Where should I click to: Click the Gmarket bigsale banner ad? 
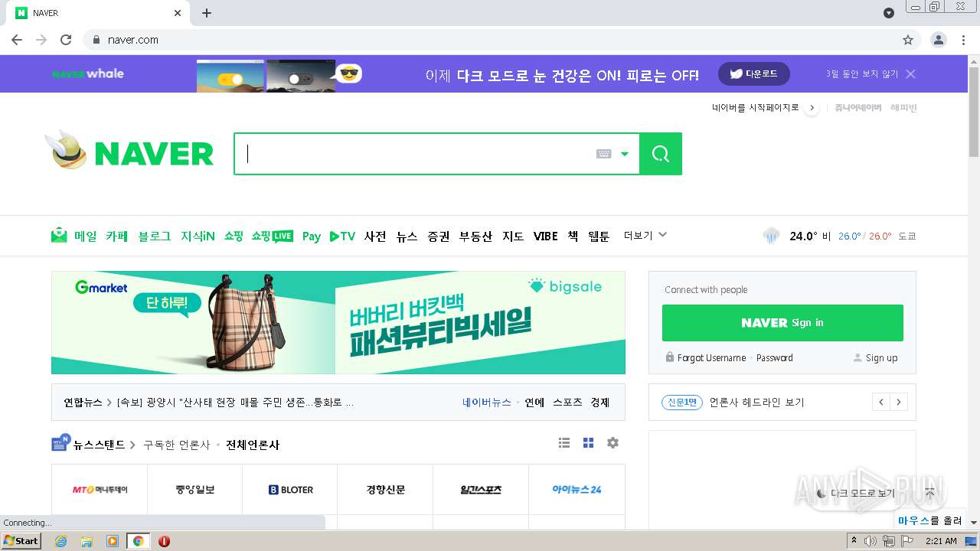[338, 322]
